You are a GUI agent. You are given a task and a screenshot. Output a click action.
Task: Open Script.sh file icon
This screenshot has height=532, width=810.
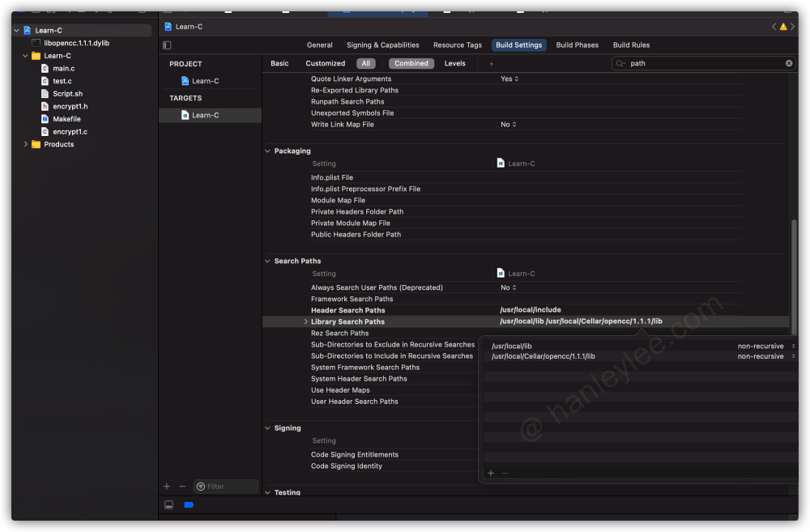coord(45,94)
